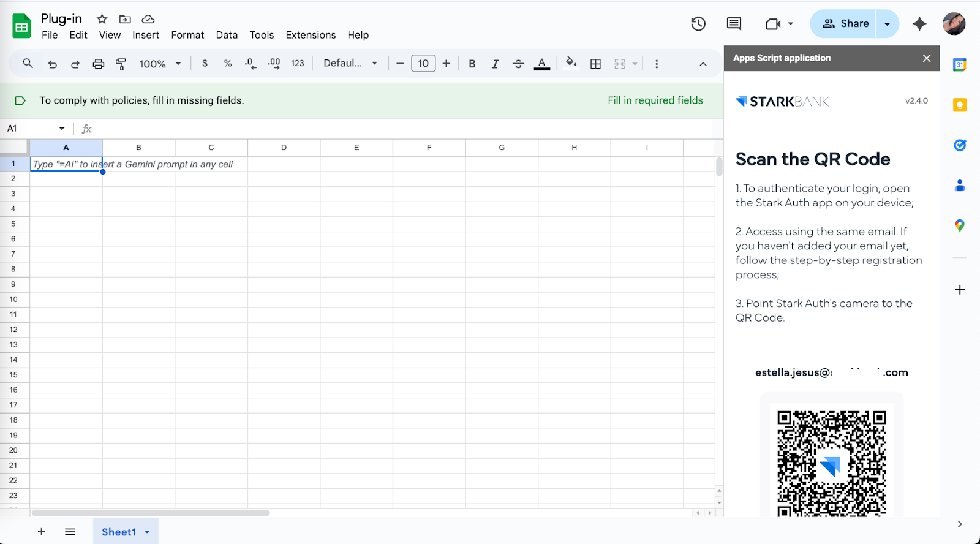Image resolution: width=980 pixels, height=544 pixels.
Task: Increase font size plus button
Action: [x=446, y=63]
